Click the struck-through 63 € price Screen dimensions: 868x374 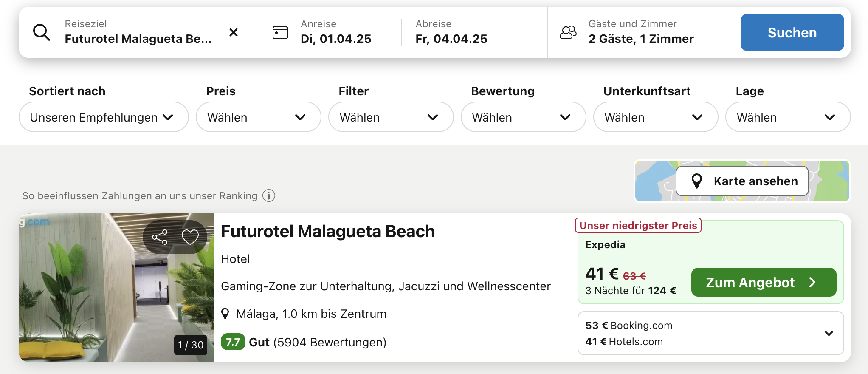tap(634, 276)
